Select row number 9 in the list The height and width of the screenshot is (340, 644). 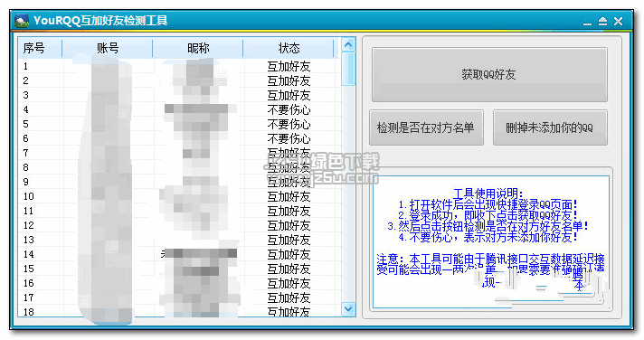tap(179, 182)
